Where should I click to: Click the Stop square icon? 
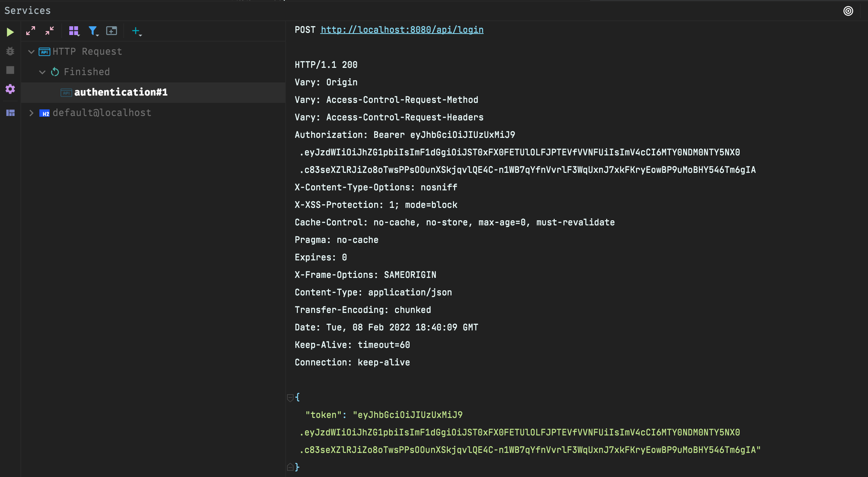click(x=10, y=70)
